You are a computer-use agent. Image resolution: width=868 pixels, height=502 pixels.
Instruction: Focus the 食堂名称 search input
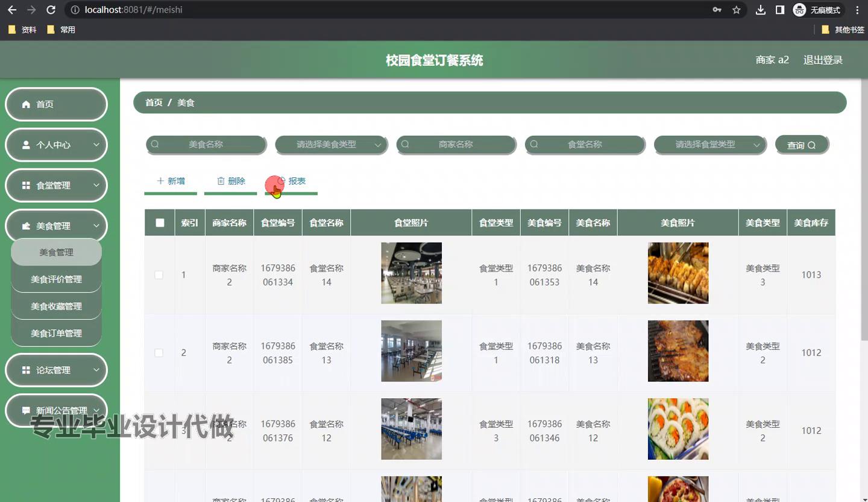point(585,144)
